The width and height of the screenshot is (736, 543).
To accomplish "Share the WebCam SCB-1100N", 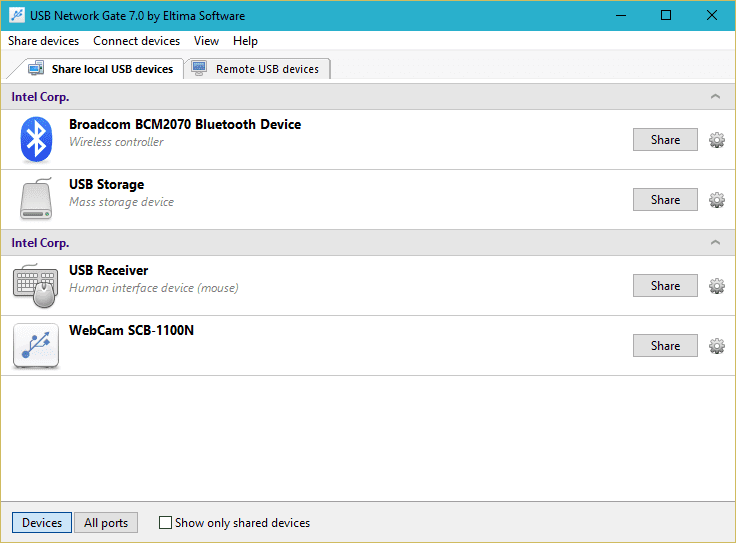I will pos(665,346).
